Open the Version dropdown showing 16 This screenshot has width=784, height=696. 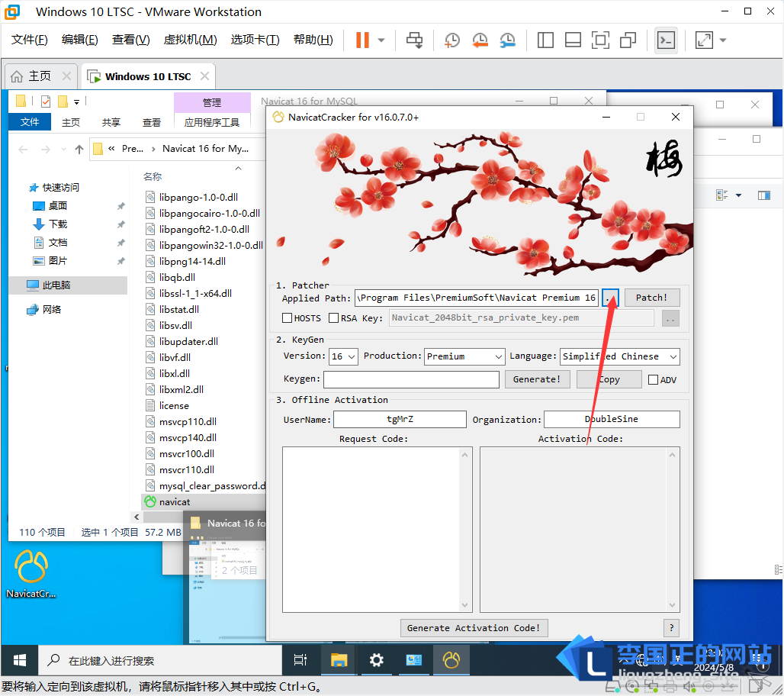(x=343, y=356)
